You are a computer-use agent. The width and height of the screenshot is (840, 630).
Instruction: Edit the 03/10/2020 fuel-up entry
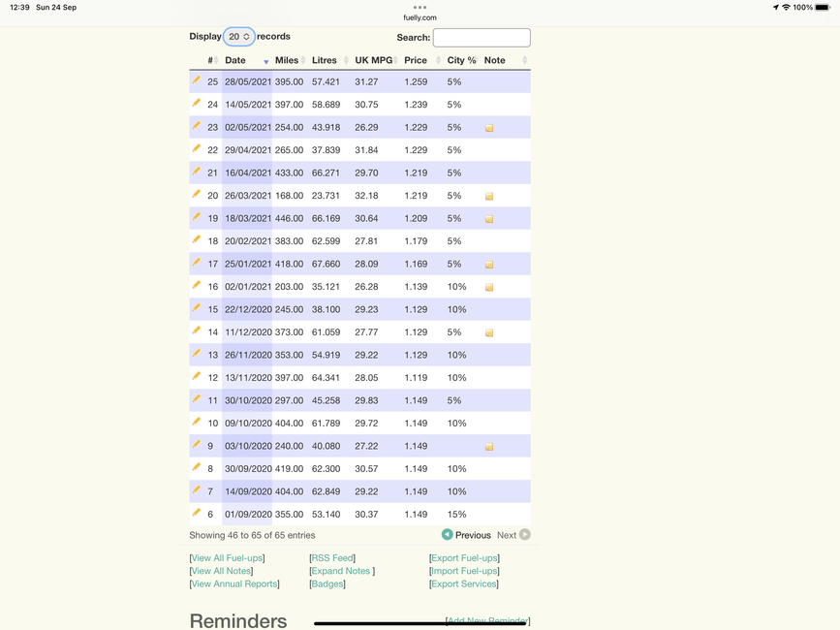(x=197, y=445)
